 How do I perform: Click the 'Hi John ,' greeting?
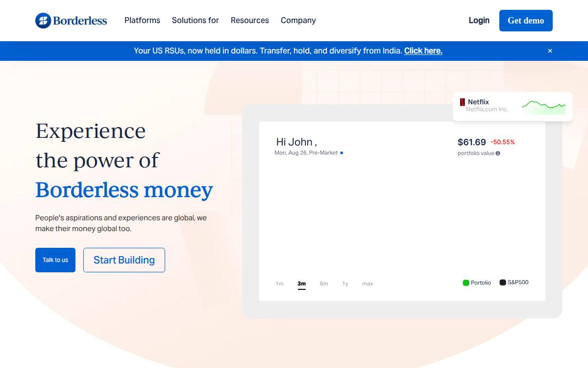(296, 142)
